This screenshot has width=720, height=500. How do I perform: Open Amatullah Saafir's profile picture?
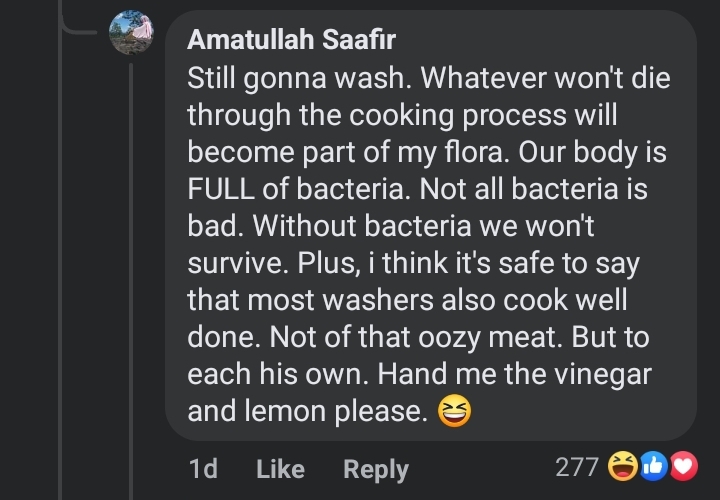point(131,33)
